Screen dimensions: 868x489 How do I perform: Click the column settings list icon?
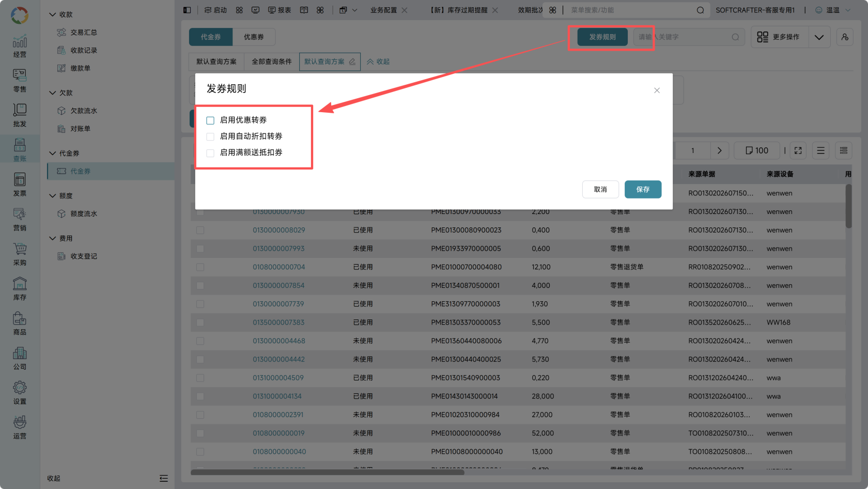(843, 150)
